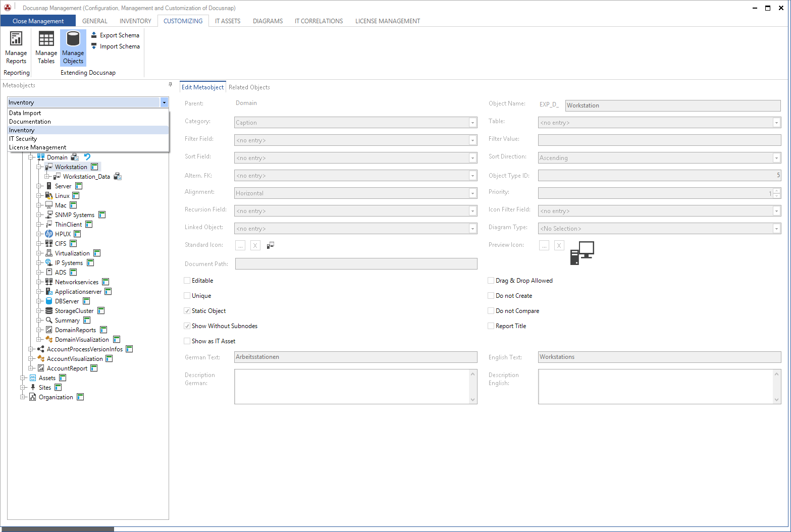Click the Assets icon in tree
This screenshot has width=791, height=532.
click(33, 378)
